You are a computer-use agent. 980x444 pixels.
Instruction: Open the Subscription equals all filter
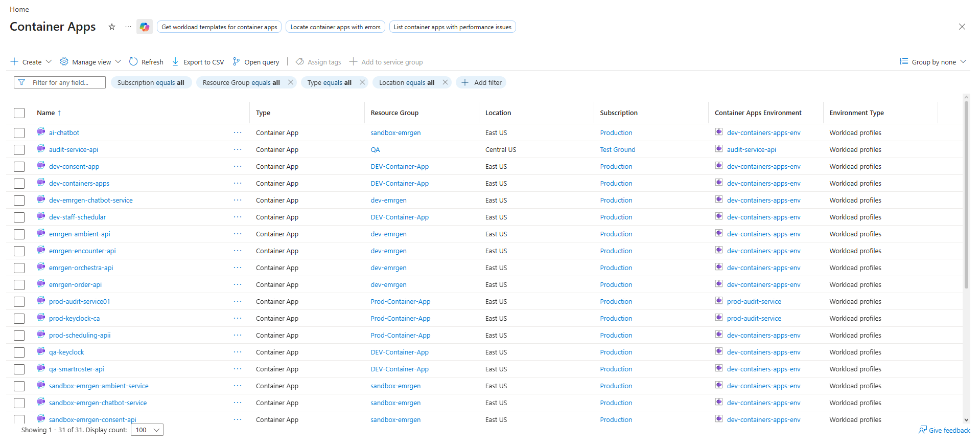coord(151,82)
